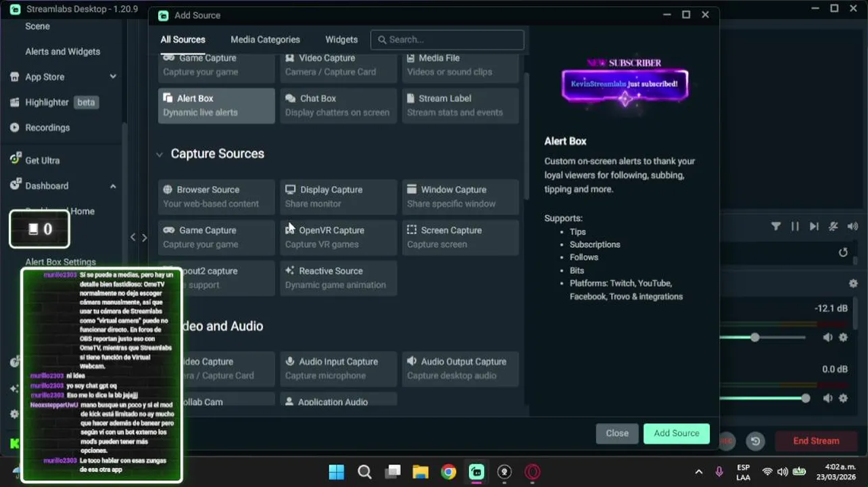Choose the Chat Box source

coord(339,106)
